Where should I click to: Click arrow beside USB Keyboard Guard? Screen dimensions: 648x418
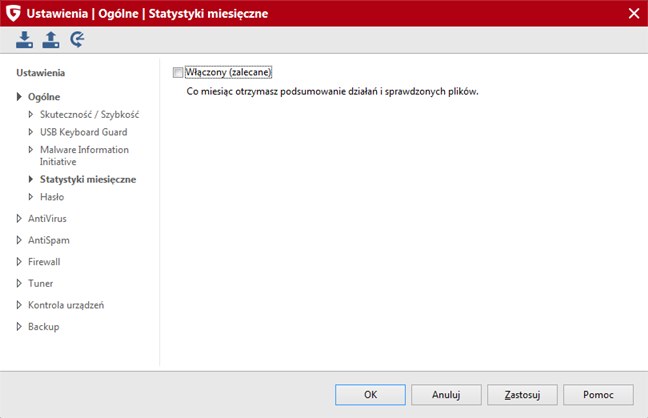coord(31,132)
